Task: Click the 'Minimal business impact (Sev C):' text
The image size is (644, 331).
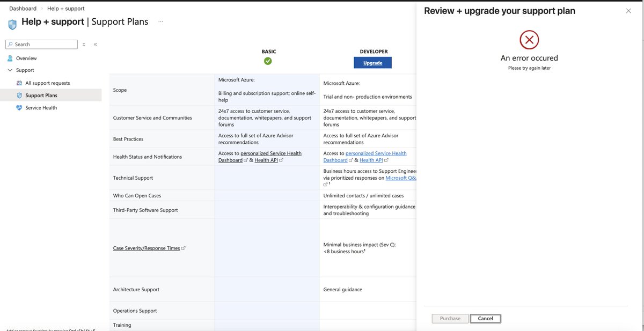Action: pos(360,245)
